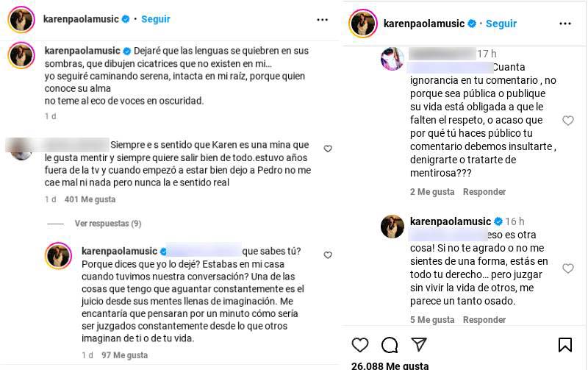This screenshot has height=370, width=588.
Task: Open the right post's three-dot options menu
Action: [x=565, y=24]
